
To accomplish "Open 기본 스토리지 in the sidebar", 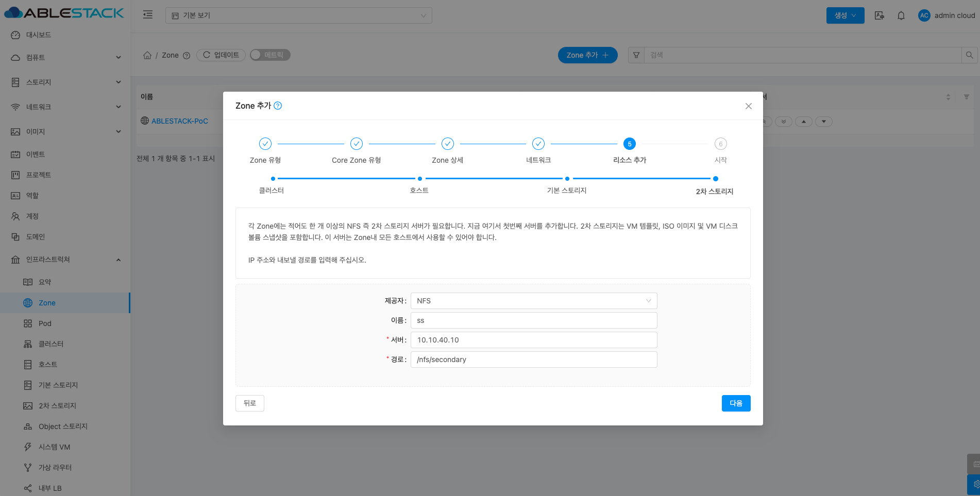I will pos(65,385).
